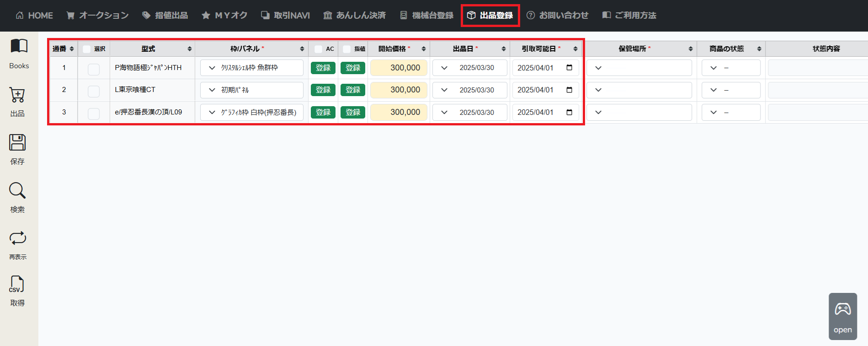Open 商品の状態 dropdown in row 3
Viewport: 868px width, 346px height.
coord(731,112)
